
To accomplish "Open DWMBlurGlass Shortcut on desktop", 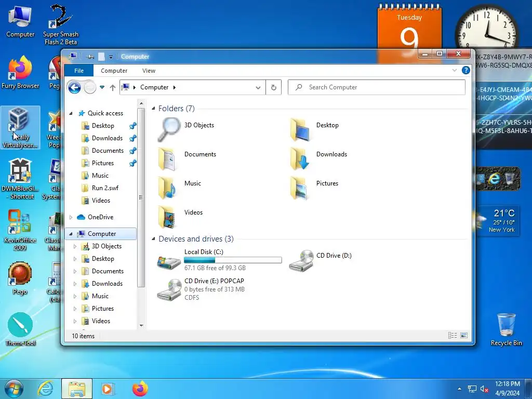I will pyautogui.click(x=20, y=179).
